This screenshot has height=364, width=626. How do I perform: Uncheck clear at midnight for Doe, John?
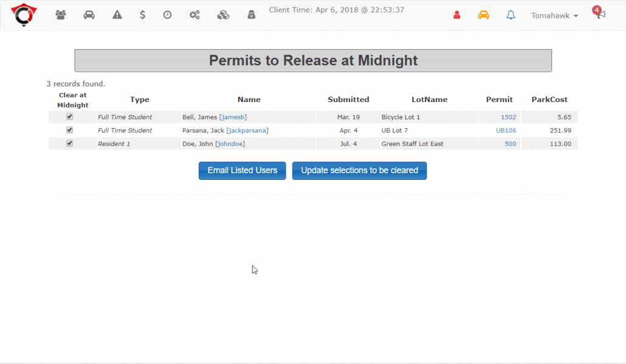tap(69, 143)
